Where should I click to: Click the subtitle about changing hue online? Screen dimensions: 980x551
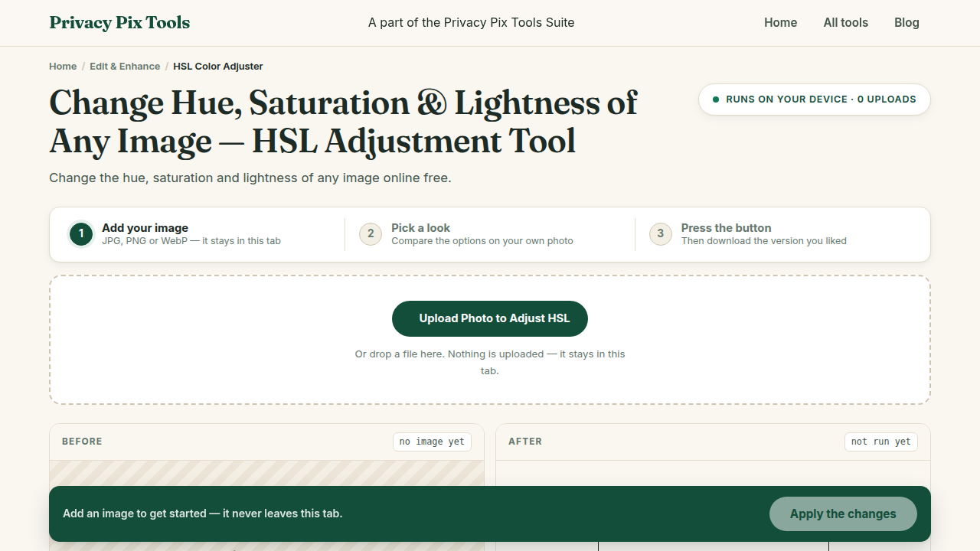[x=250, y=178]
